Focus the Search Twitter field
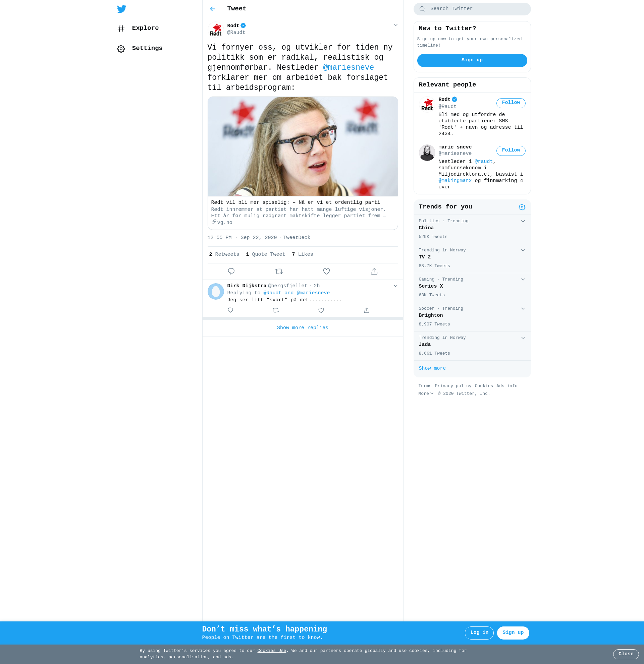This screenshot has height=664, width=644. [x=472, y=9]
